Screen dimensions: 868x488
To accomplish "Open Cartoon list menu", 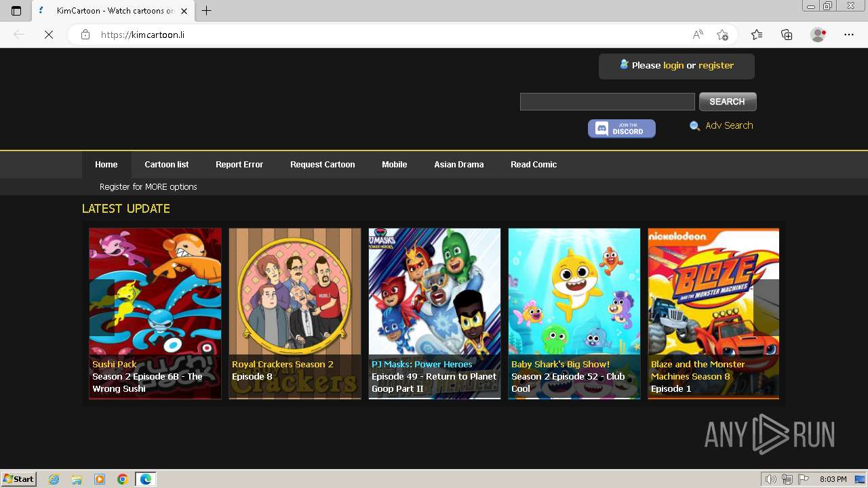I will click(167, 165).
